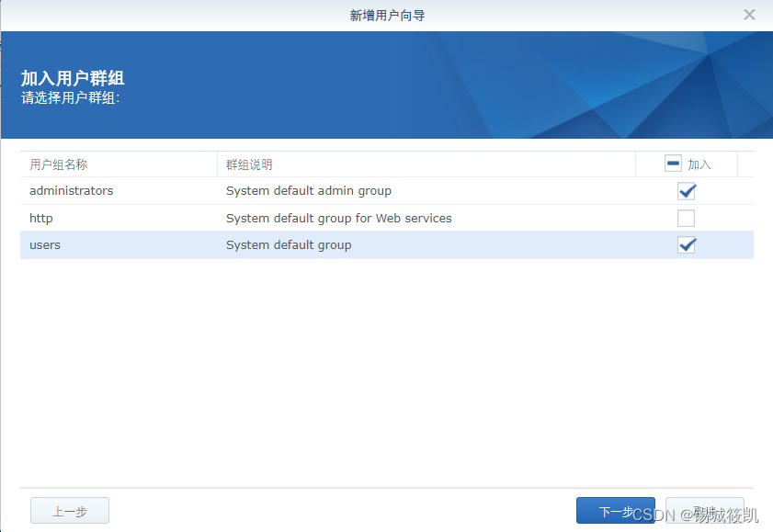Uncheck the administrators group join checkbox
Screen dimensions: 773x532
(687, 191)
